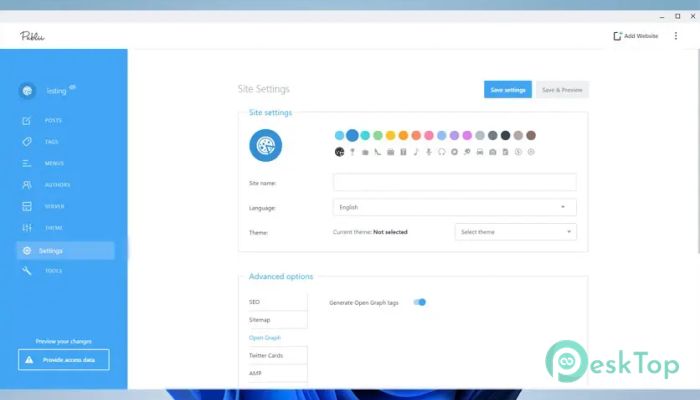Switch to the Sitemap tab
Screen dimensions: 700x400
(x=278, y=320)
